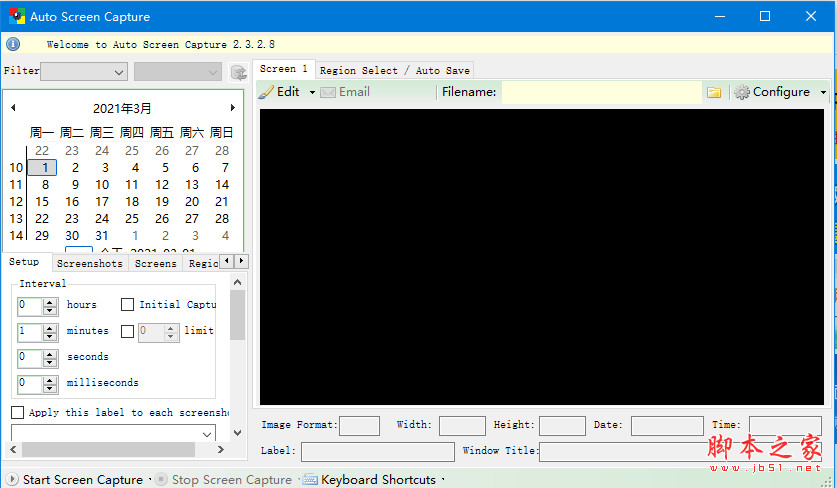
Task: Click Stop Screen Capture
Action: click(x=224, y=479)
